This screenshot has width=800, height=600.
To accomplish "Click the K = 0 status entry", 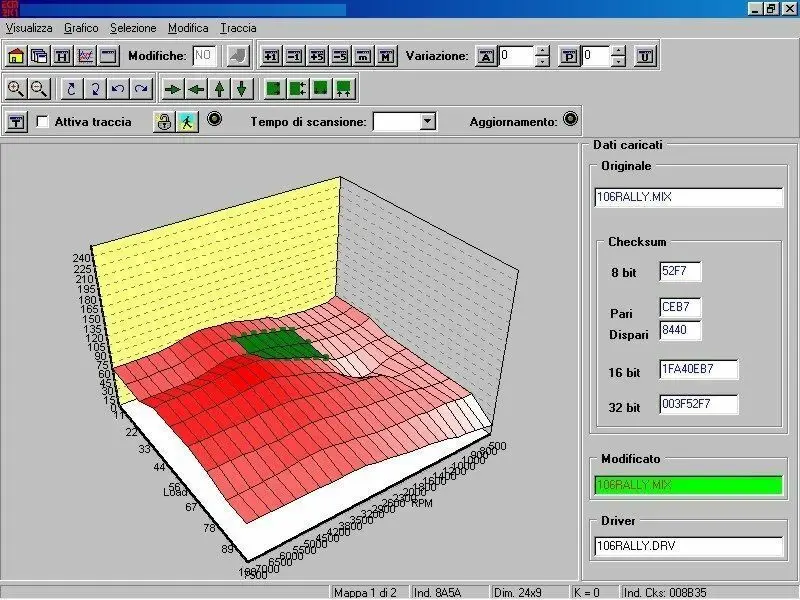I will click(x=594, y=592).
